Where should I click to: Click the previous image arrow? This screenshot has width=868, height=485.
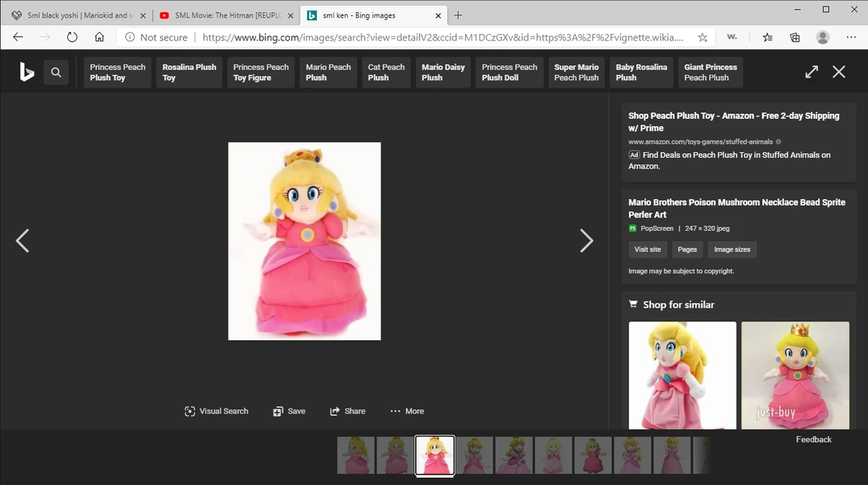click(22, 240)
